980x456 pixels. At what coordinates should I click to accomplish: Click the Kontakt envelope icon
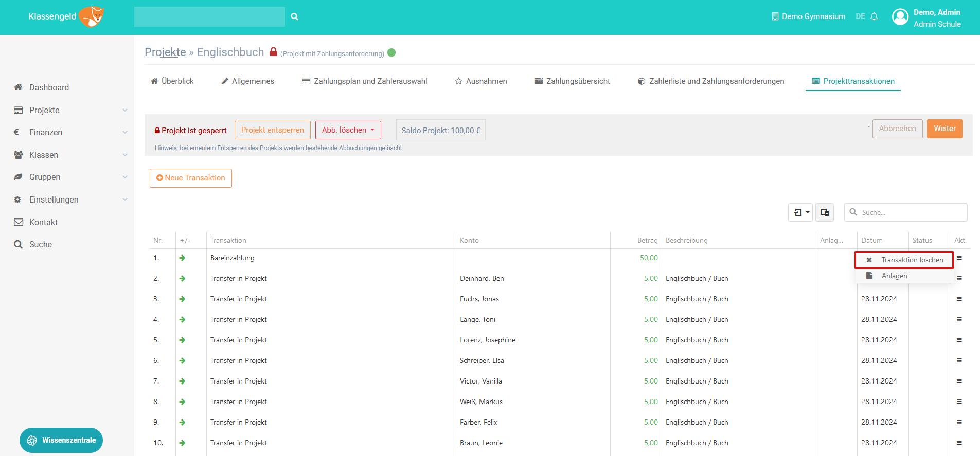tap(19, 222)
